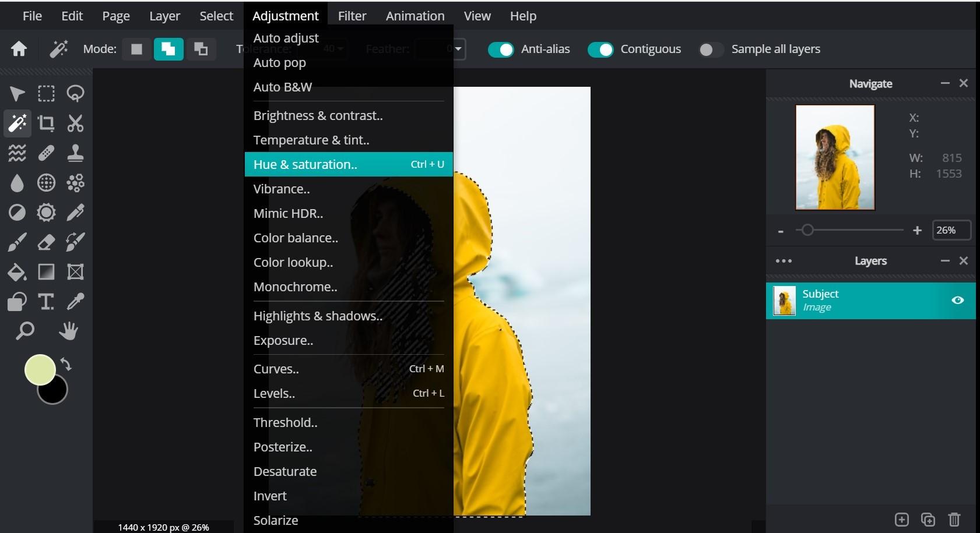Collapse the Layers panel
The width and height of the screenshot is (980, 533).
tap(945, 260)
